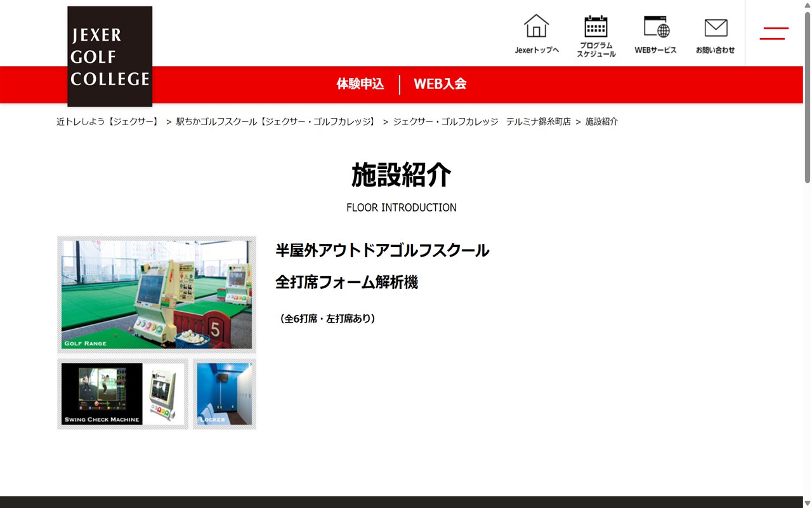The image size is (812, 508).
Task: Click the FLOOR INTRODUCTION subtitle
Action: (x=402, y=208)
